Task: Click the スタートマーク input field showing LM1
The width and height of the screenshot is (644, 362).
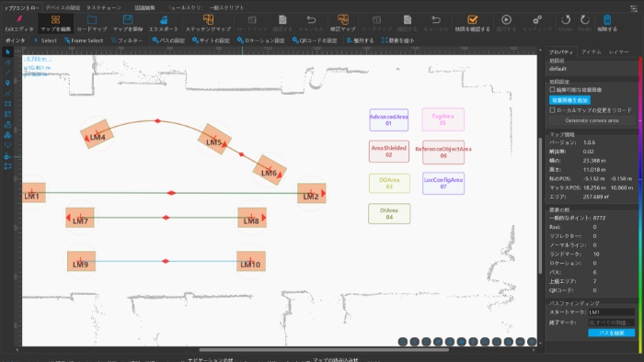Action: 612,312
